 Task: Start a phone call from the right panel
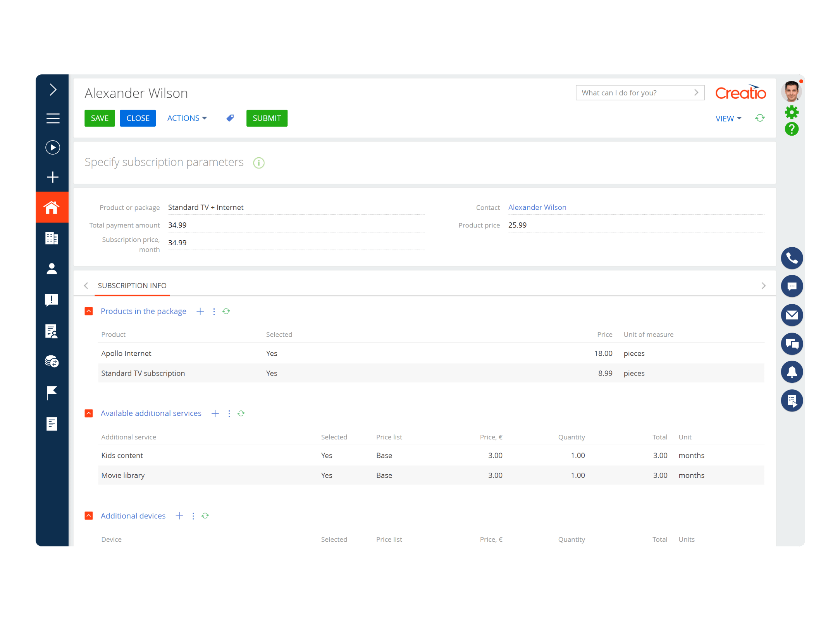point(792,258)
